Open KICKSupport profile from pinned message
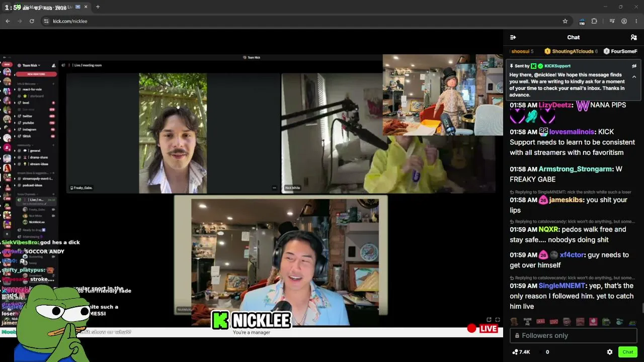The height and width of the screenshot is (362, 644). (x=557, y=66)
